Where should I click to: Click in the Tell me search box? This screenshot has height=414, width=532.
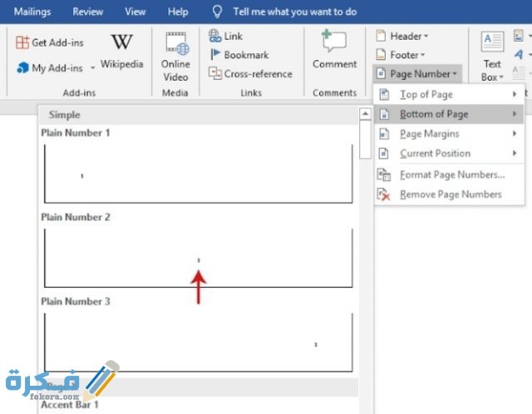[294, 12]
